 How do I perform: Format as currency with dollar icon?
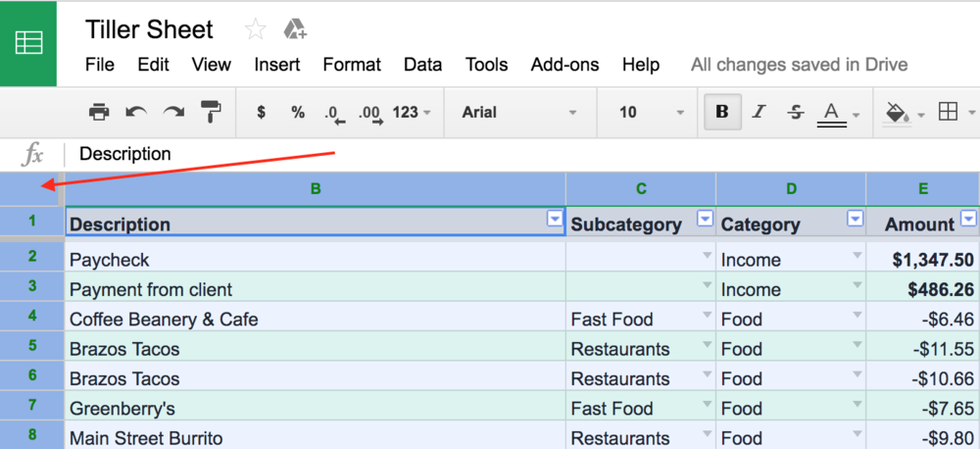(262, 113)
